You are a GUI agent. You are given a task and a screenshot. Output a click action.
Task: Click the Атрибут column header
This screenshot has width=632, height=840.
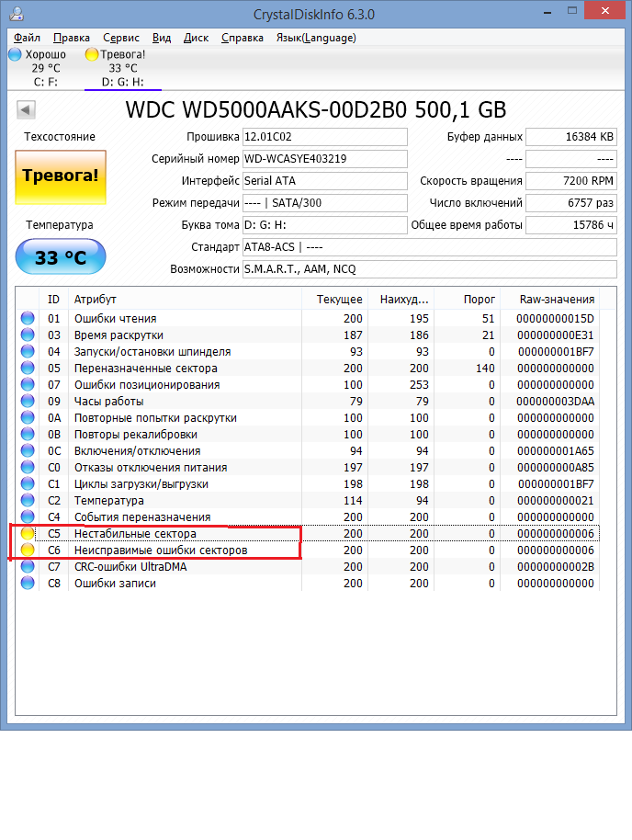pyautogui.click(x=185, y=299)
